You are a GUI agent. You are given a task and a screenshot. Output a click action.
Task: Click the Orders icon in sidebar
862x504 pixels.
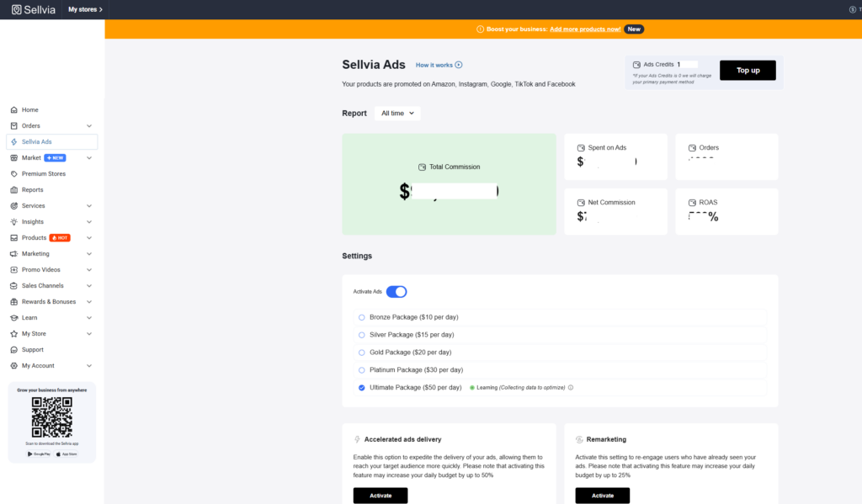13,126
